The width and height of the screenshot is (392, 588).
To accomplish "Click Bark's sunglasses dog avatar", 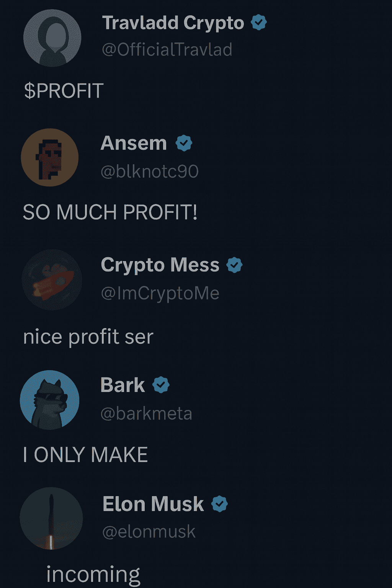I will (50, 400).
